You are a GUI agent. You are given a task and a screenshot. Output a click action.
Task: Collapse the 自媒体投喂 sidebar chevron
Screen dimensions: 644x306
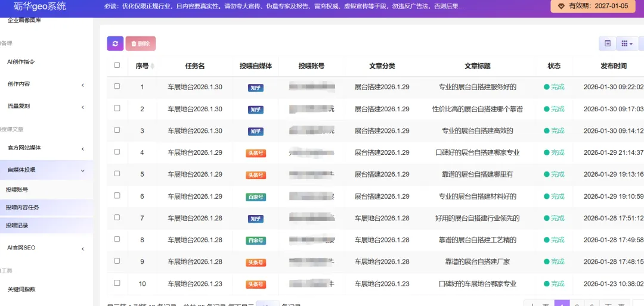[x=82, y=170]
